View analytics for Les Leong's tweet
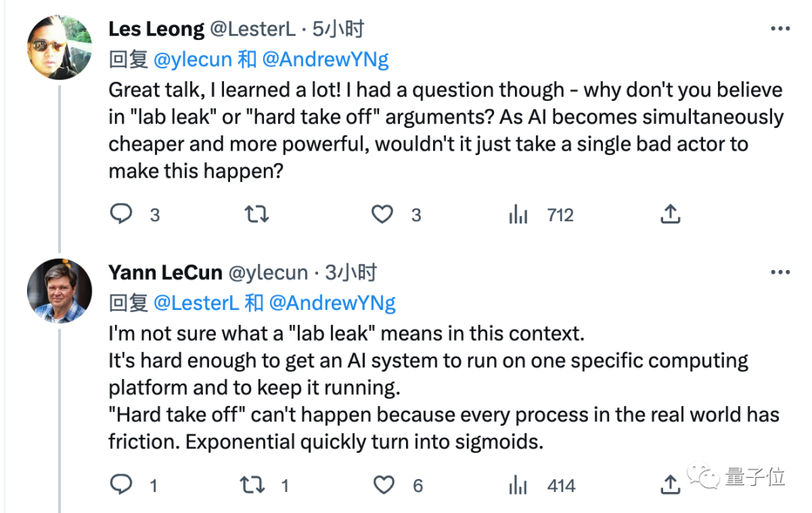Image resolution: width=812 pixels, height=513 pixels. (519, 216)
